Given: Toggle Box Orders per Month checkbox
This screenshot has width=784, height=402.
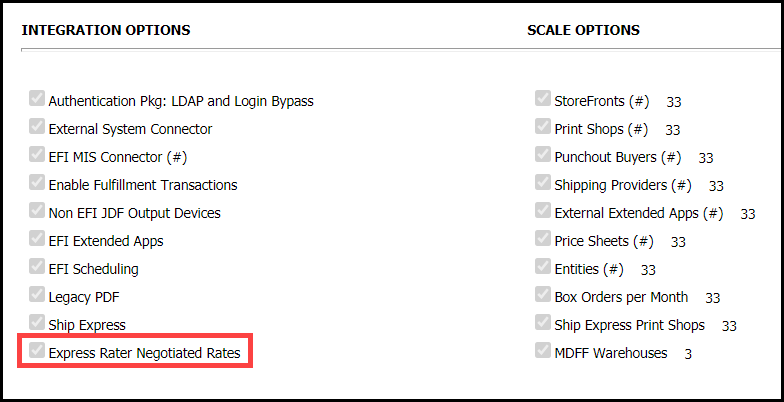Looking at the screenshot, I should coord(543,295).
